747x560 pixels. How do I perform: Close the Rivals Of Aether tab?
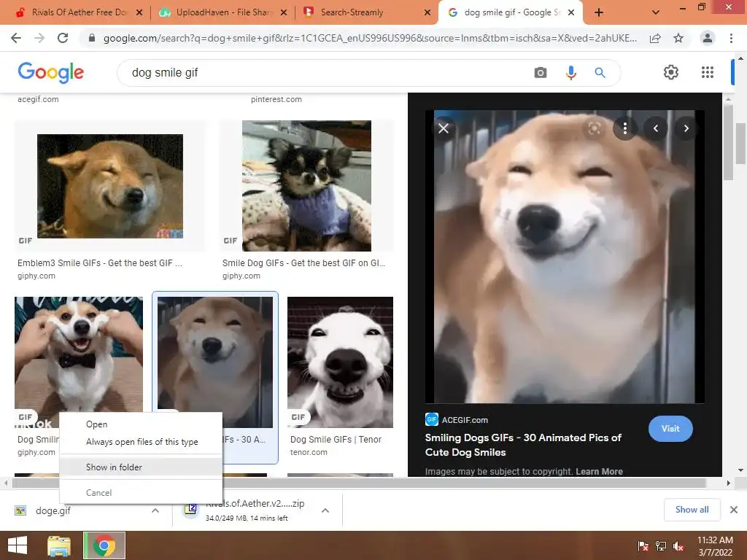139,13
